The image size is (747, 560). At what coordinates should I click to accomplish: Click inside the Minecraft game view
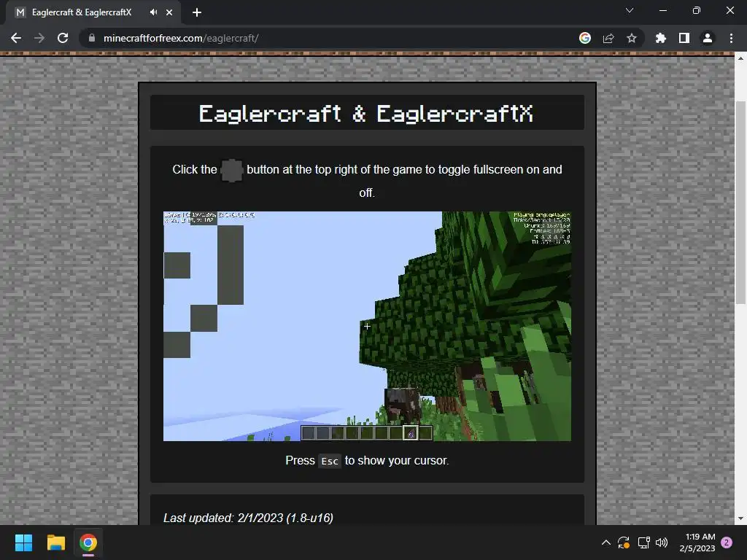pos(367,326)
